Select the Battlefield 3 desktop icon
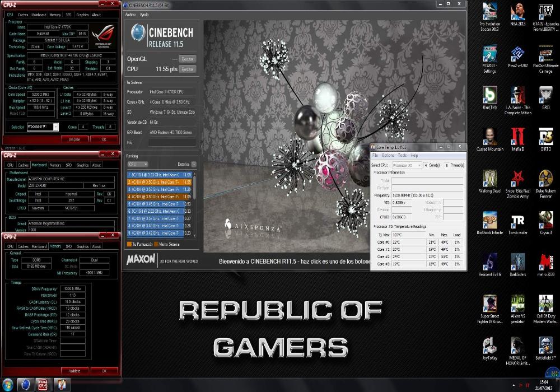Screen dimensions: 560x392 pyautogui.click(x=545, y=348)
